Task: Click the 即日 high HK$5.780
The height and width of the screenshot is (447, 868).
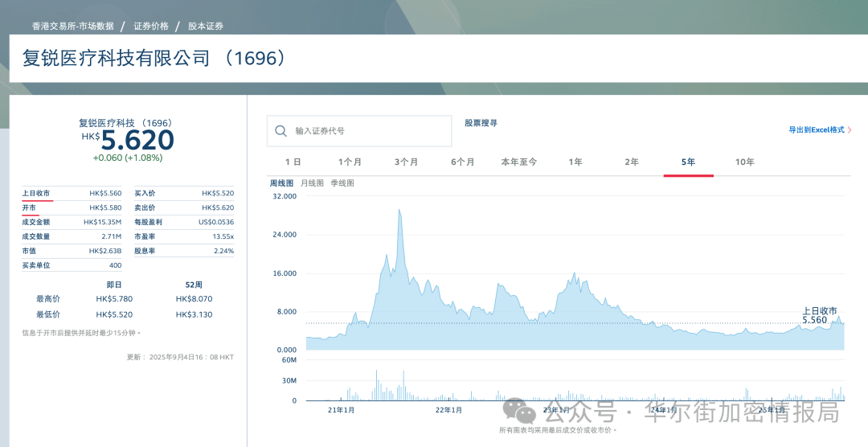Action: tap(114, 299)
